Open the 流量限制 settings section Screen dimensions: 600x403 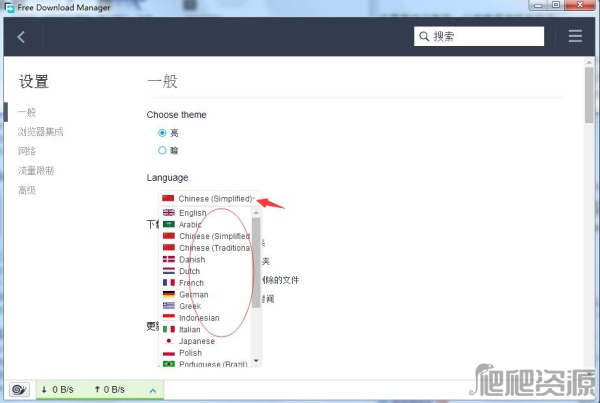pyautogui.click(x=36, y=171)
